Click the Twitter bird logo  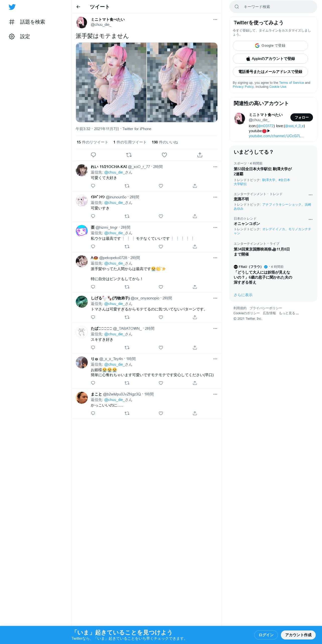pyautogui.click(x=12, y=7)
